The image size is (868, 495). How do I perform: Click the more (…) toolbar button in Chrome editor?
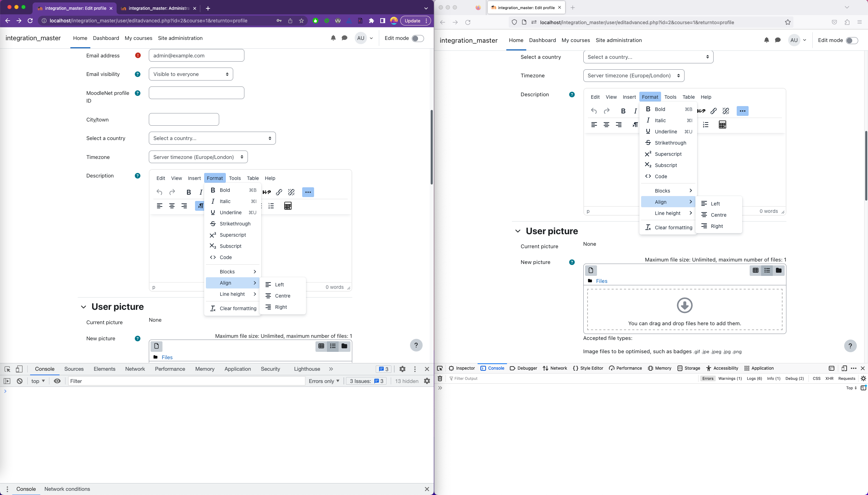(308, 192)
